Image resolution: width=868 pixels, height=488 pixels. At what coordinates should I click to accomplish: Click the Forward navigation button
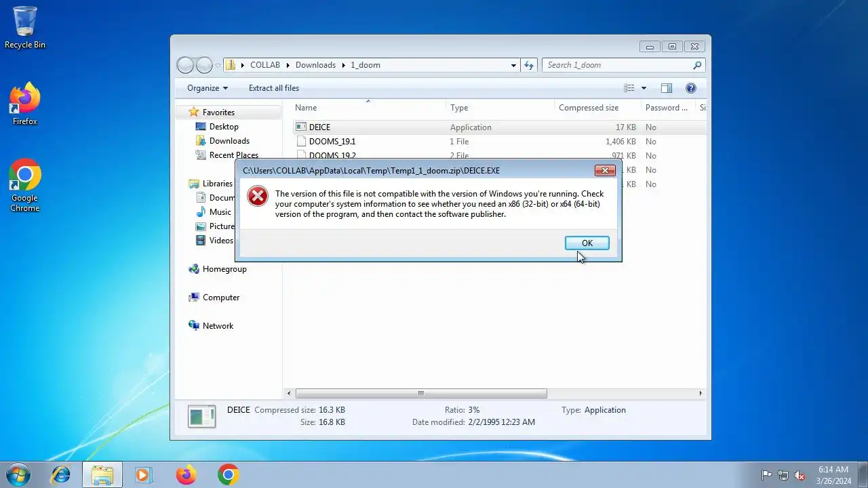tap(204, 65)
